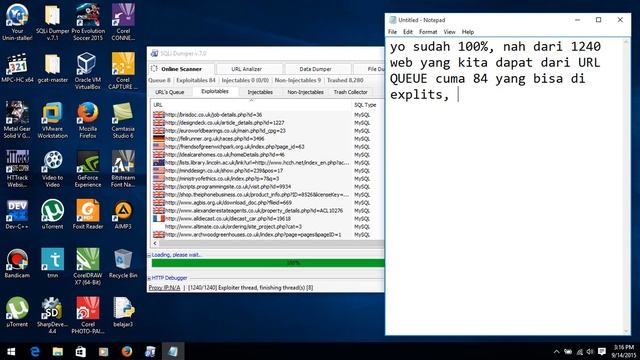
Task: Open SQLi Dumper v.7.1 desktop folder
Action: (x=53, y=22)
